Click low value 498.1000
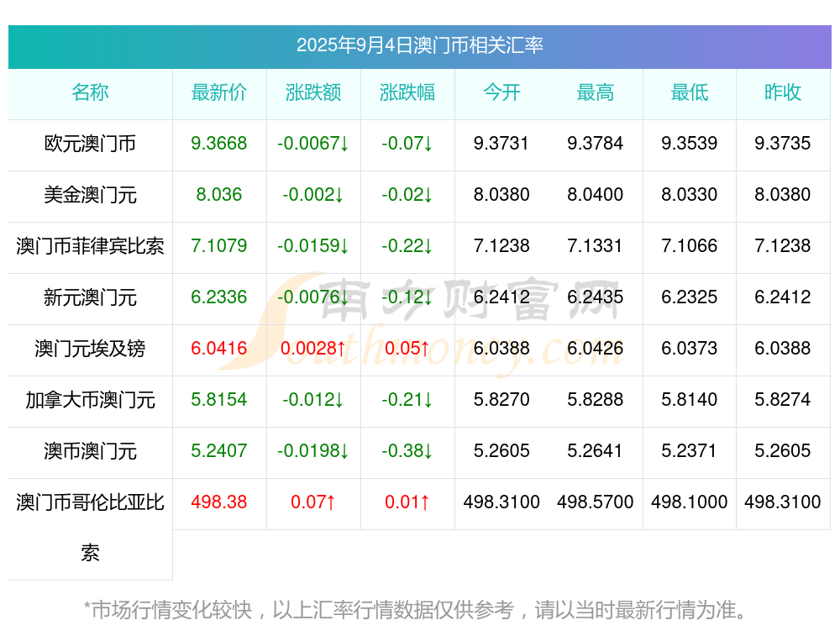Screen dimensions: 840x636 690,502
